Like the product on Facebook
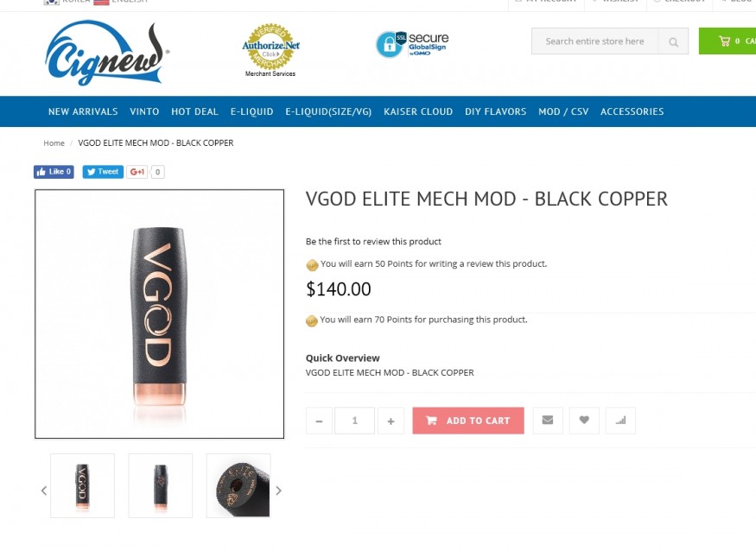The image size is (756, 551). [x=54, y=172]
